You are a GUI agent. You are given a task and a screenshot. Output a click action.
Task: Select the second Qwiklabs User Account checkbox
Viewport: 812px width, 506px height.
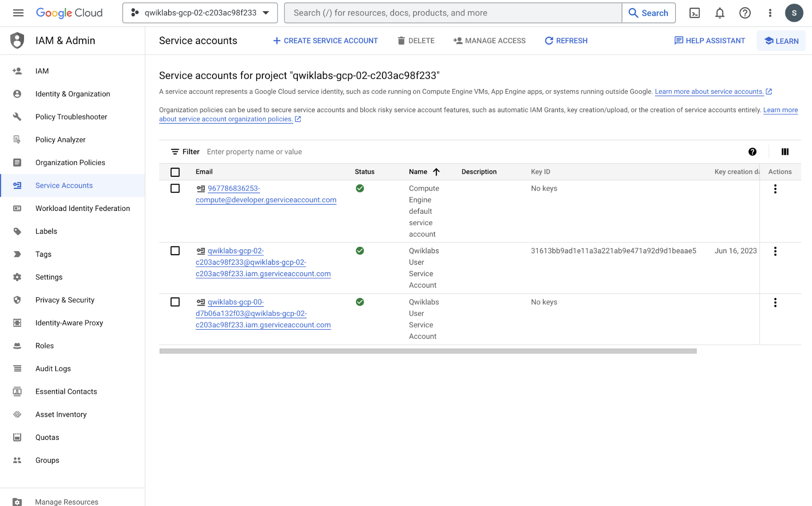[175, 302]
